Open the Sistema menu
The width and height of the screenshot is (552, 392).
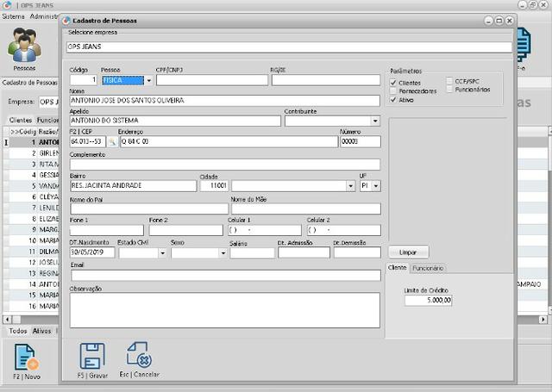point(14,16)
